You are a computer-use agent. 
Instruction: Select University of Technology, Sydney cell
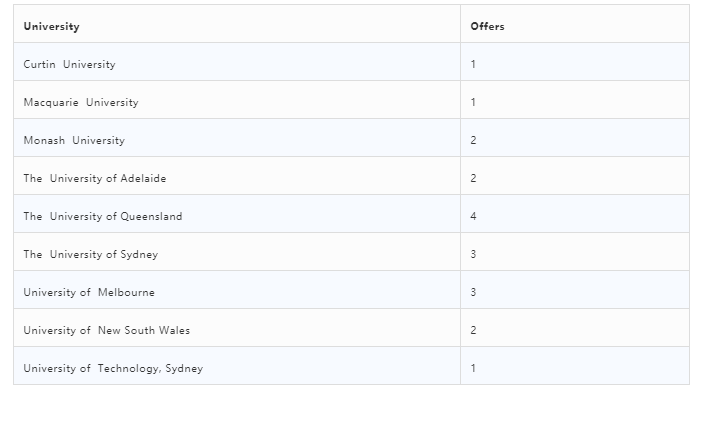tap(237, 366)
